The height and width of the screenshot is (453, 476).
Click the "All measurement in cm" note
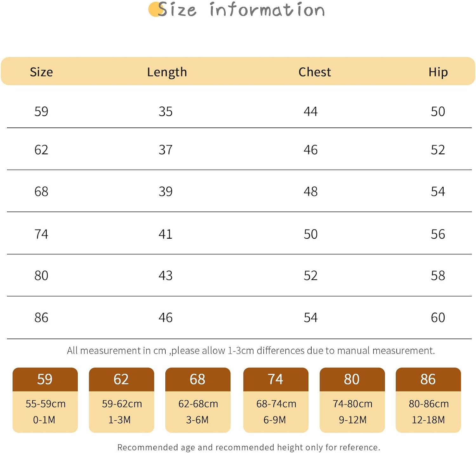coord(251,351)
